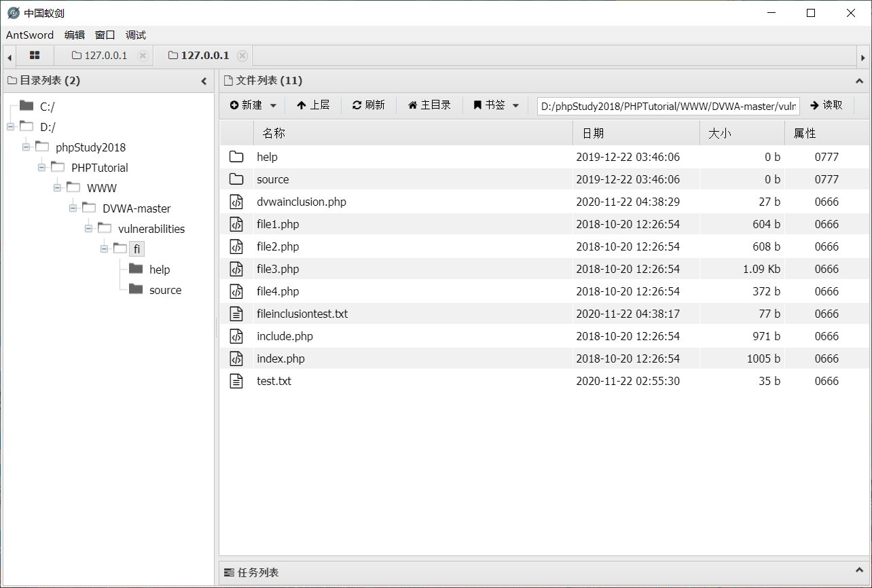Image resolution: width=872 pixels, height=588 pixels.
Task: Click the file4.php code file icon
Action: (x=236, y=291)
